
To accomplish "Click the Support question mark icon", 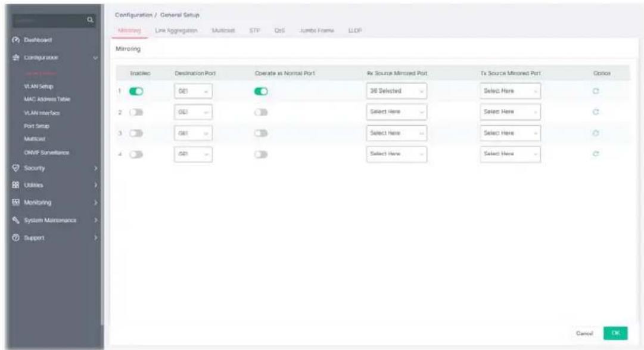I will [15, 238].
